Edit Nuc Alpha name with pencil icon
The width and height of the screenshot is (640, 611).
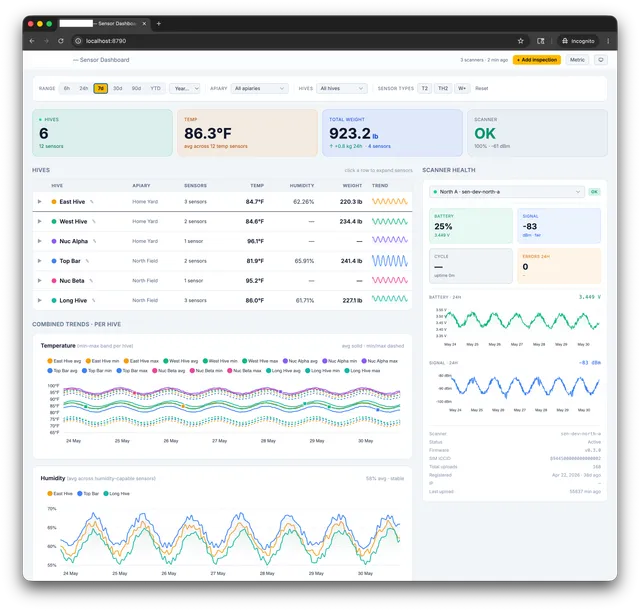[x=94, y=241]
